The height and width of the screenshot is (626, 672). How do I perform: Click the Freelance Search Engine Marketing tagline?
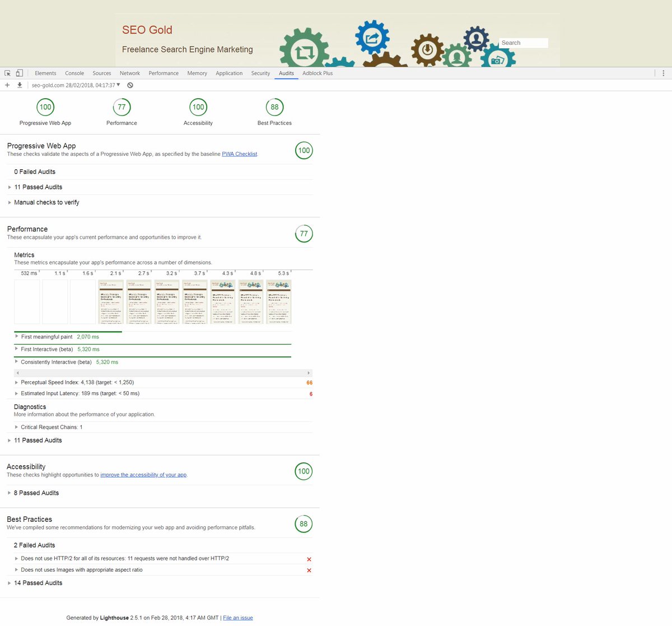[x=188, y=49]
